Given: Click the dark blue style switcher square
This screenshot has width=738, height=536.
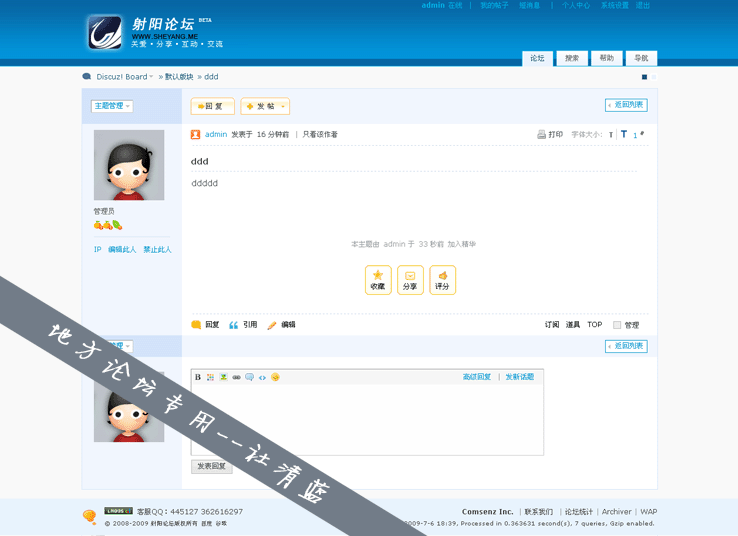Looking at the screenshot, I should [644, 77].
